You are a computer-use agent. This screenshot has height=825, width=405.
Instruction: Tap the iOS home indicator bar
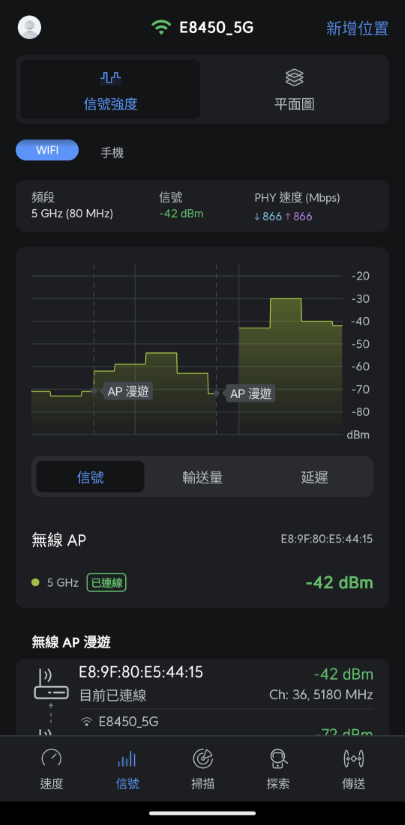[202, 813]
